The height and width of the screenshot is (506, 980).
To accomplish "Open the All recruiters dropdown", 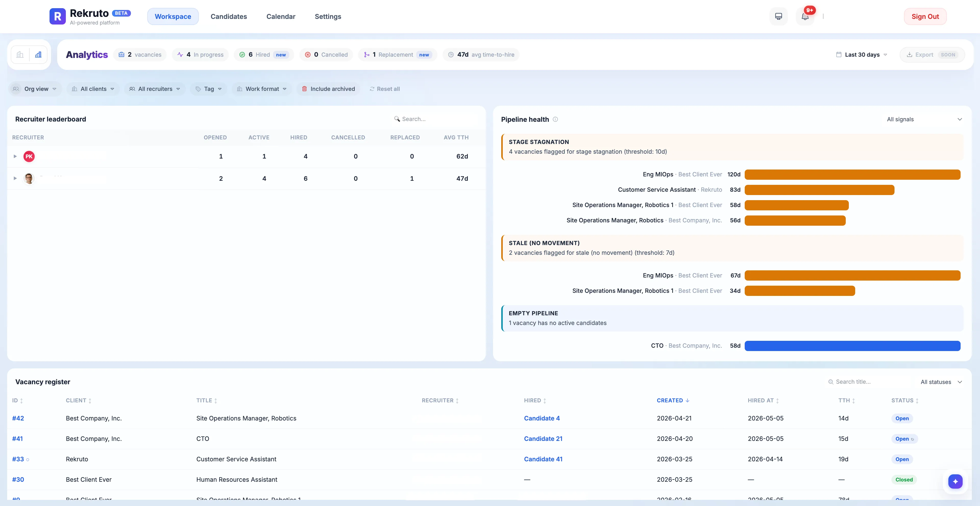I will [155, 89].
